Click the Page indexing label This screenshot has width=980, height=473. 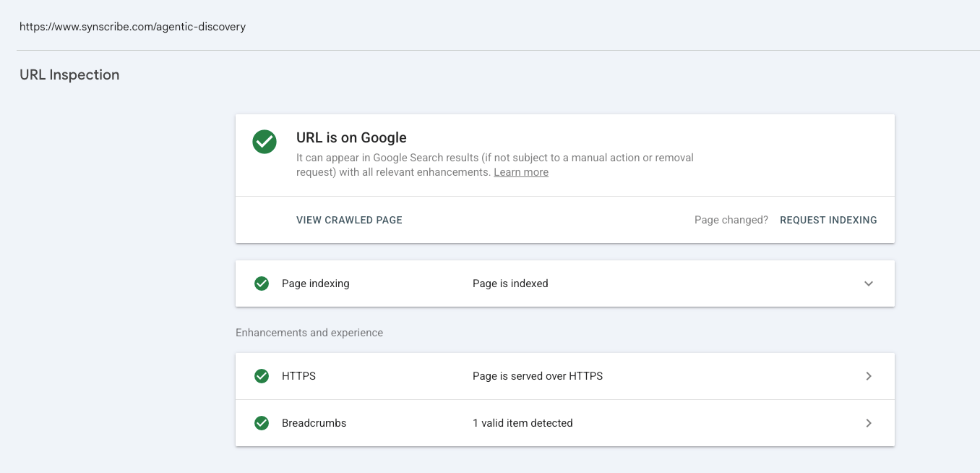316,284
